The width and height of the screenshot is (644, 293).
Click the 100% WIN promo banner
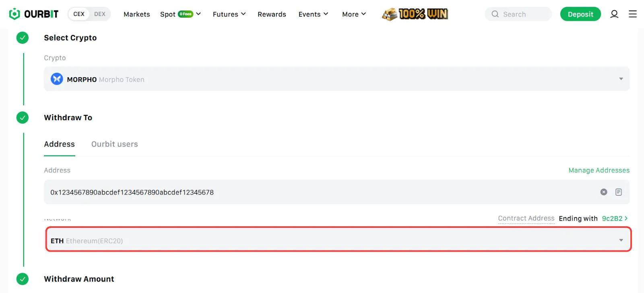point(415,14)
